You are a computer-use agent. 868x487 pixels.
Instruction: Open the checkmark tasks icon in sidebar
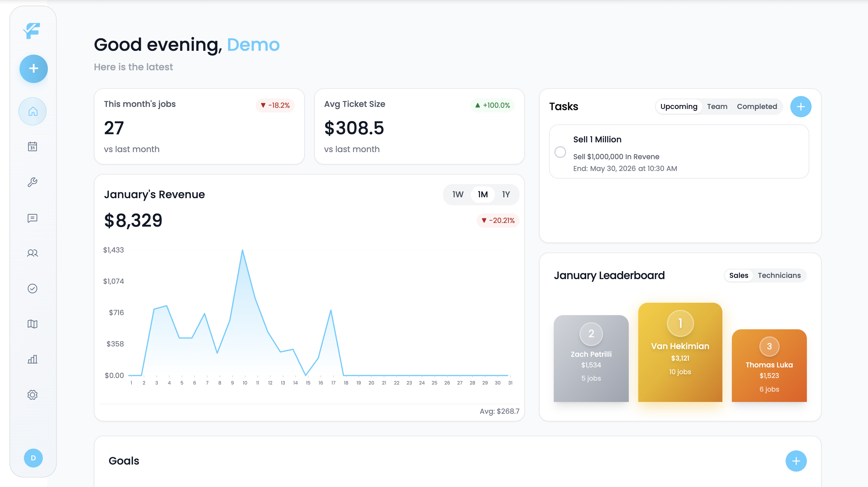[x=33, y=289]
